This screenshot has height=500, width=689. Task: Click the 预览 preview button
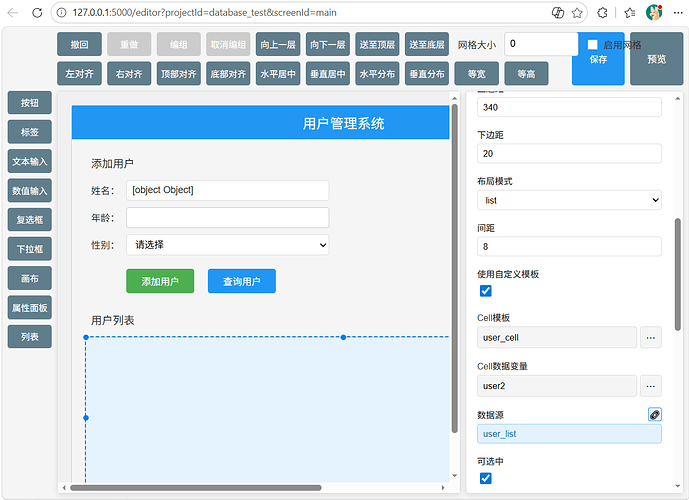(656, 59)
